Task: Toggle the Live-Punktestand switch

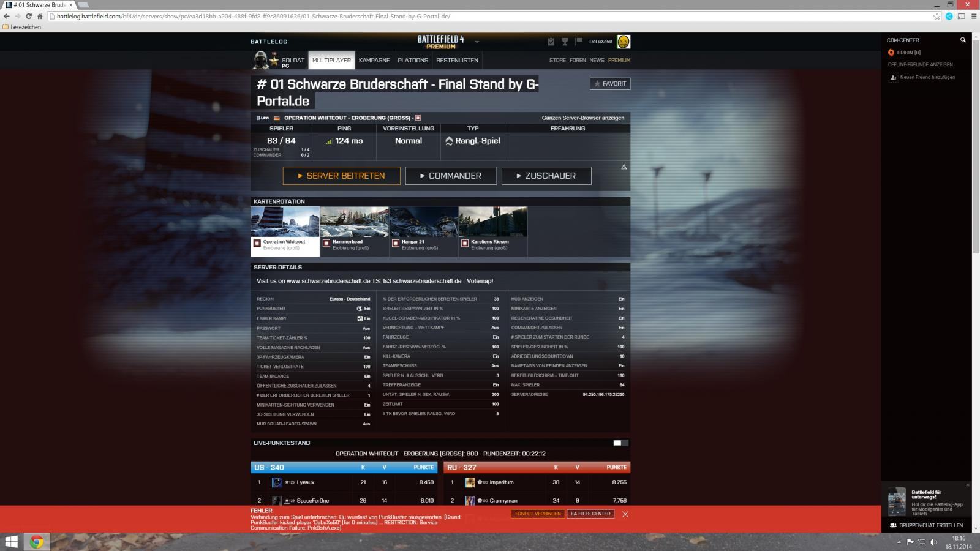Action: [620, 443]
